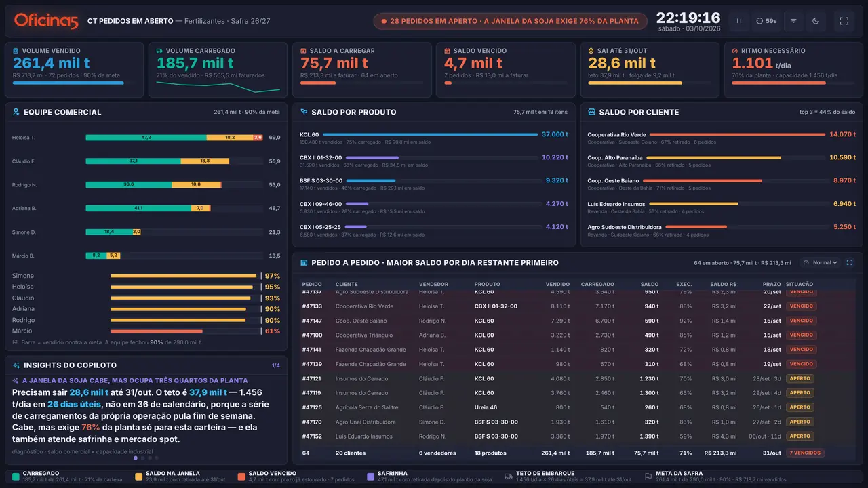Click the Márcio 61% goal bar
The width and height of the screenshot is (868, 488).
point(185,331)
